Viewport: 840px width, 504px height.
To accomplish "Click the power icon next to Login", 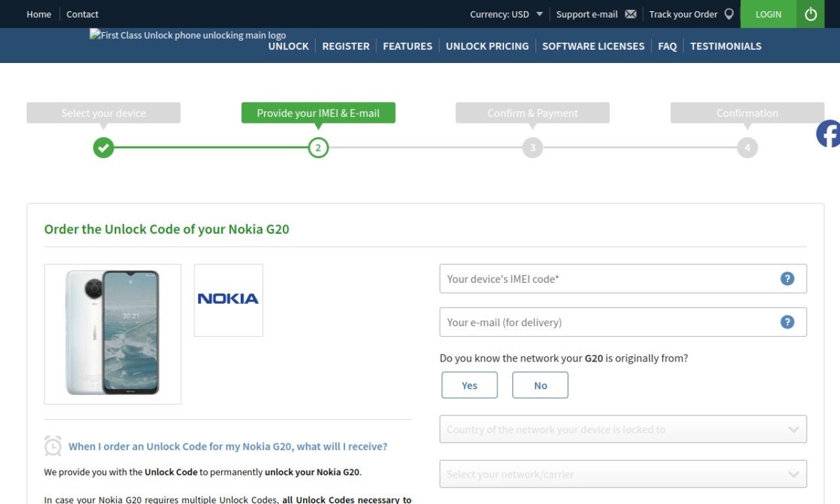I will [810, 14].
